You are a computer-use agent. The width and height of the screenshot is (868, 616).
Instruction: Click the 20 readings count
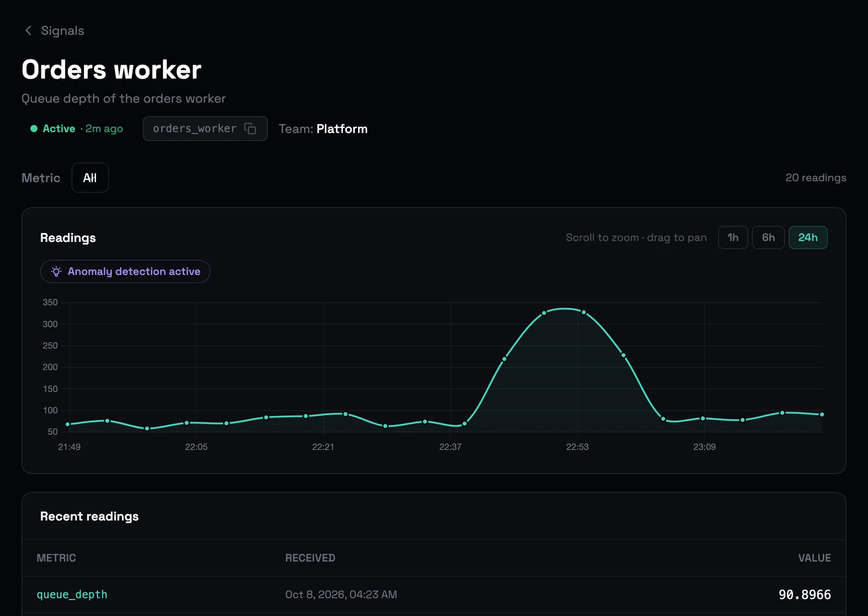tap(815, 178)
